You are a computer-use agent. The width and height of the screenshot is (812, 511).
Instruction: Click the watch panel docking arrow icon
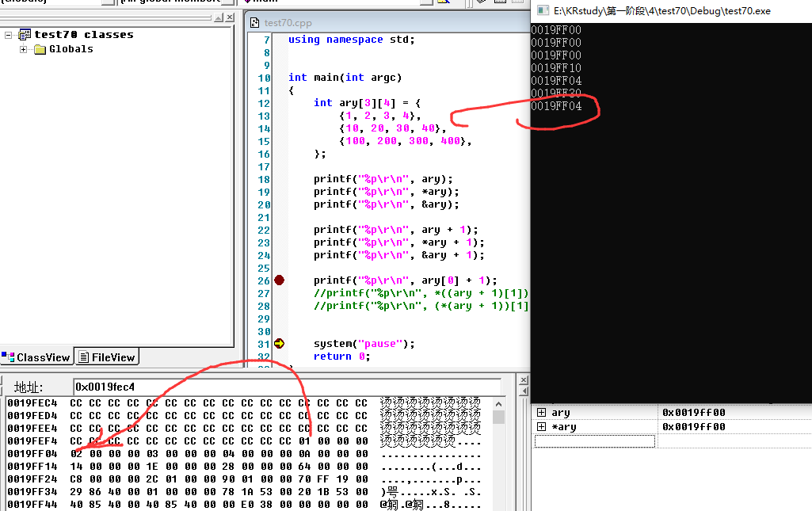522,391
